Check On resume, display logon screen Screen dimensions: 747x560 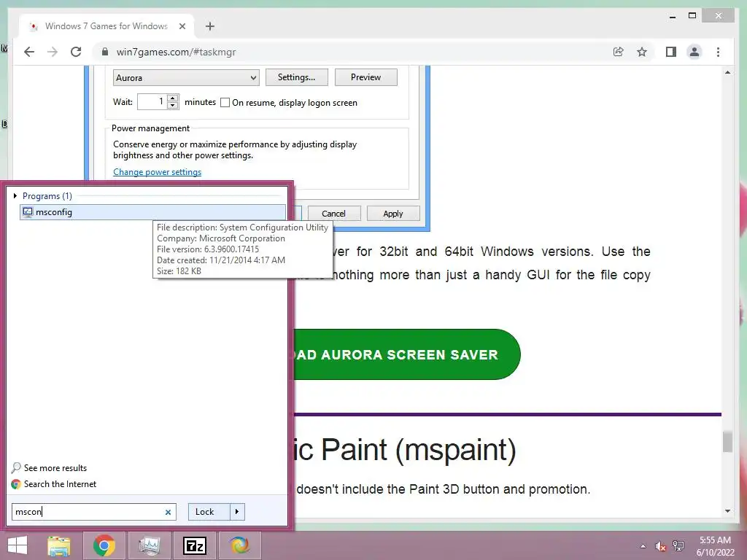coord(225,102)
